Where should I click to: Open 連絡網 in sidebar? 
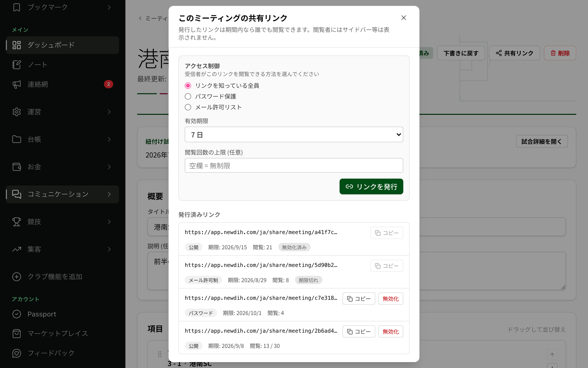coord(62,84)
